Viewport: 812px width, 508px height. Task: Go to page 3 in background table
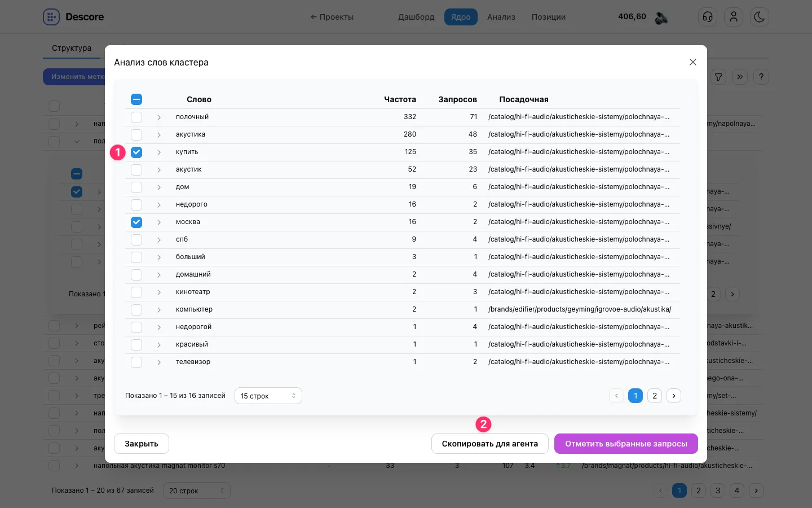(x=718, y=491)
